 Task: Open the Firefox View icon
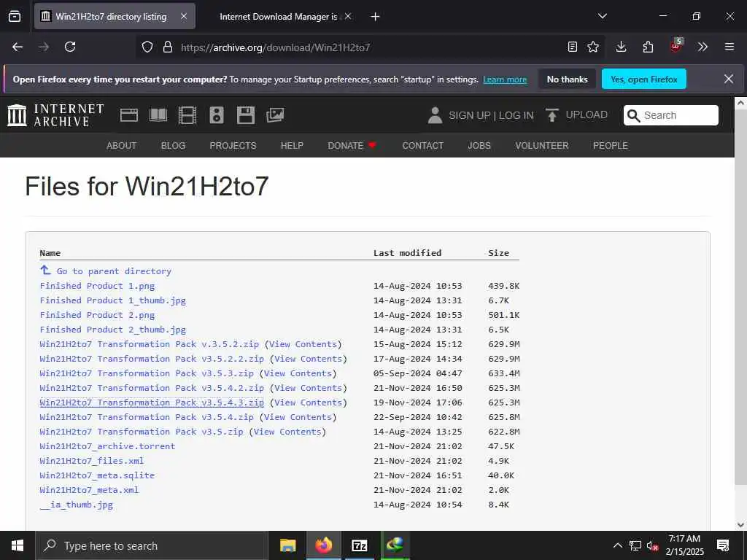[x=15, y=16]
